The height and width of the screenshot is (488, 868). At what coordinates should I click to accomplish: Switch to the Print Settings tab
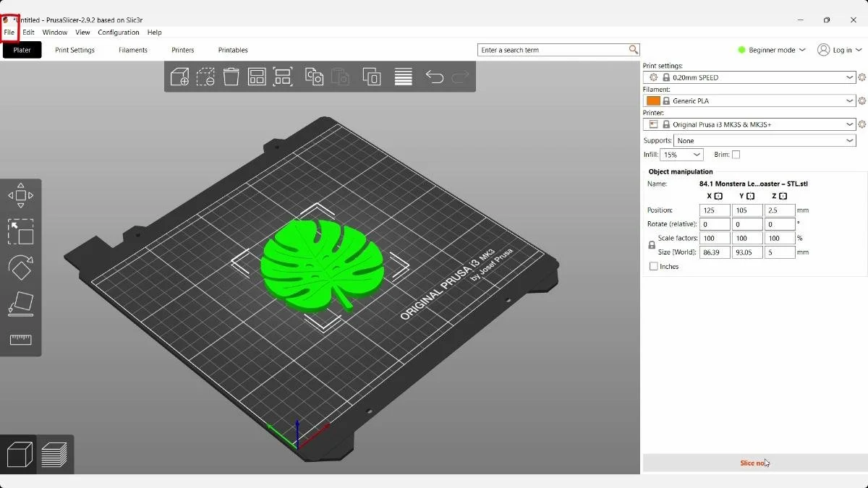pyautogui.click(x=75, y=50)
